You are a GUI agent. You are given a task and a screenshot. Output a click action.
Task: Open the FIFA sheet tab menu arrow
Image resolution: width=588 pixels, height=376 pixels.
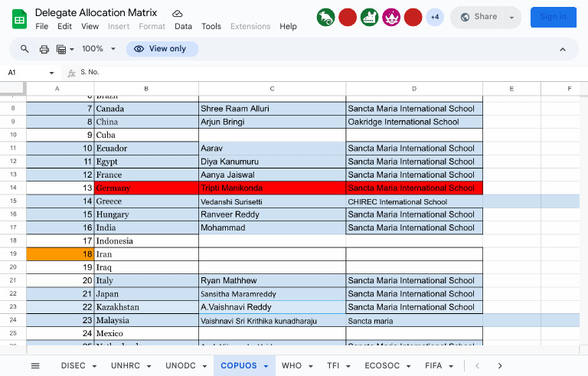(451, 366)
